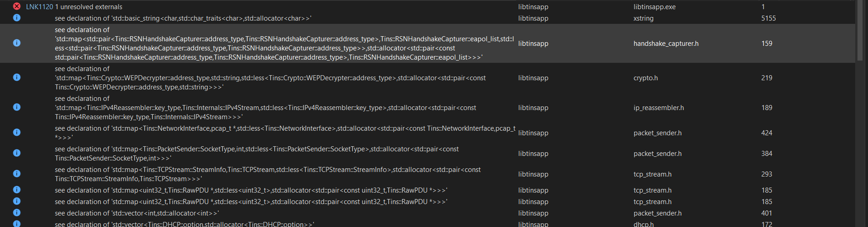Click info icon on the WEPDecrypter map row
The width and height of the screenshot is (868, 227).
[16, 78]
